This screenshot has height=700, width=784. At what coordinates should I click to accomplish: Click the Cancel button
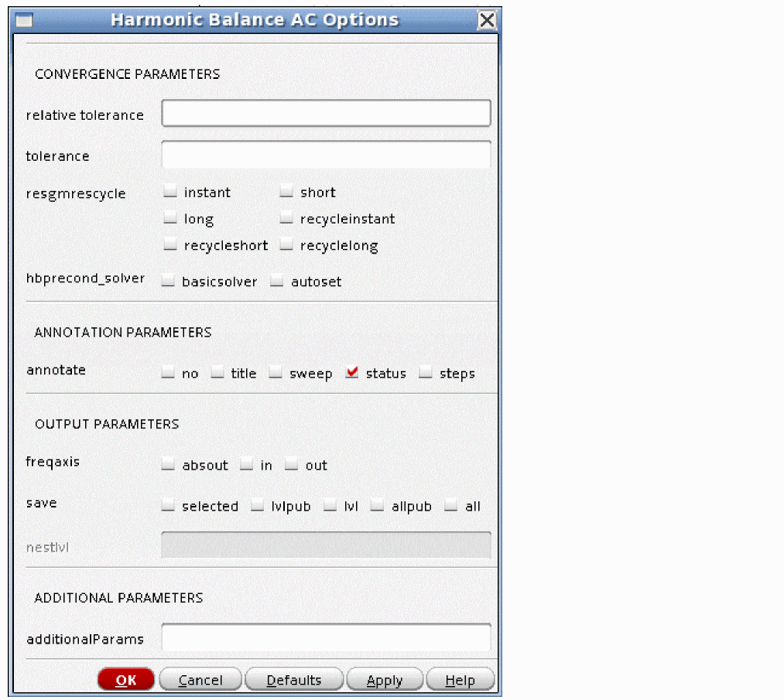(200, 680)
